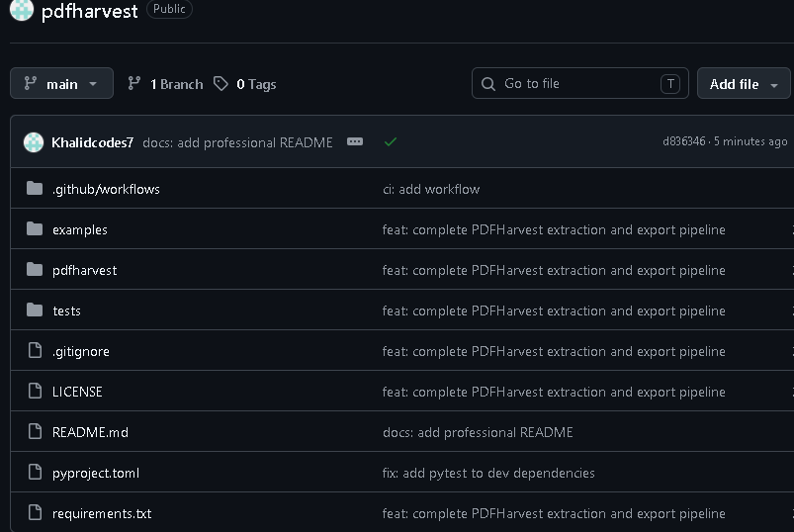The width and height of the screenshot is (794, 532).
Task: Open latest commit message docs: add professional README
Action: coord(237,142)
